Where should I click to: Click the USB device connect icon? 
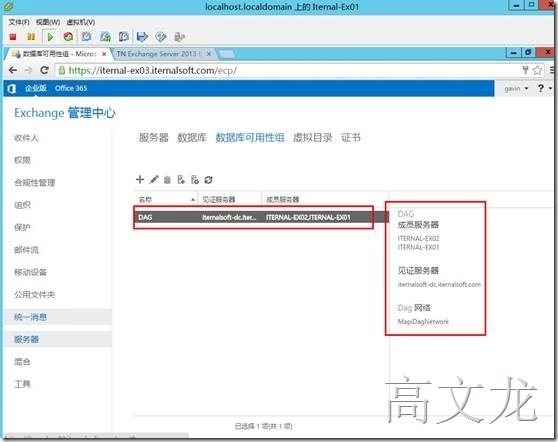(x=179, y=37)
